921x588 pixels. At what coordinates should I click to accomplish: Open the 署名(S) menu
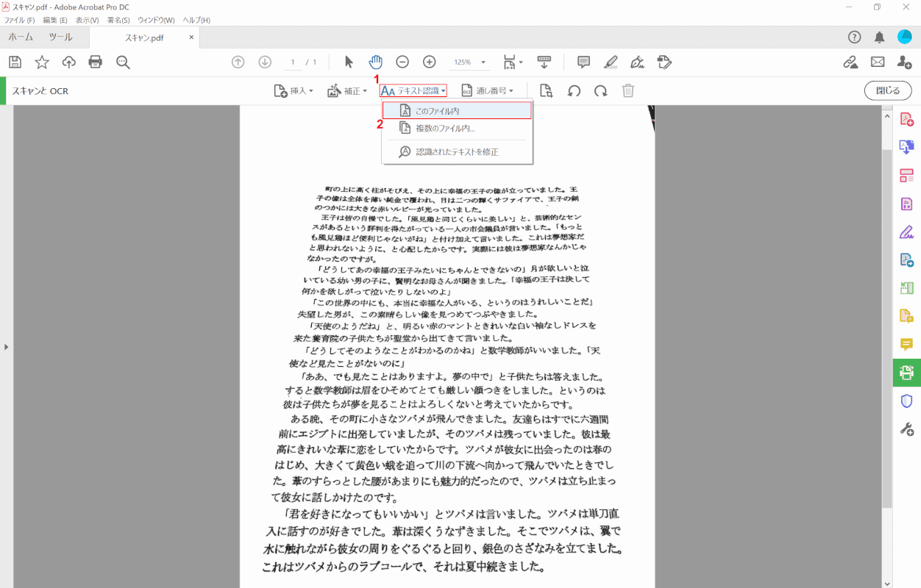click(118, 20)
